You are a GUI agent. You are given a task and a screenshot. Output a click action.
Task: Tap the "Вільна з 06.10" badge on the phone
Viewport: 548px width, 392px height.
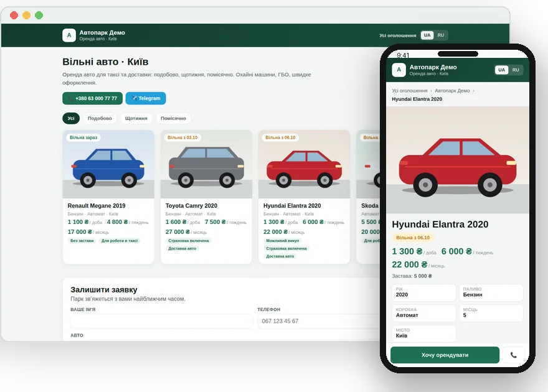[x=413, y=238]
